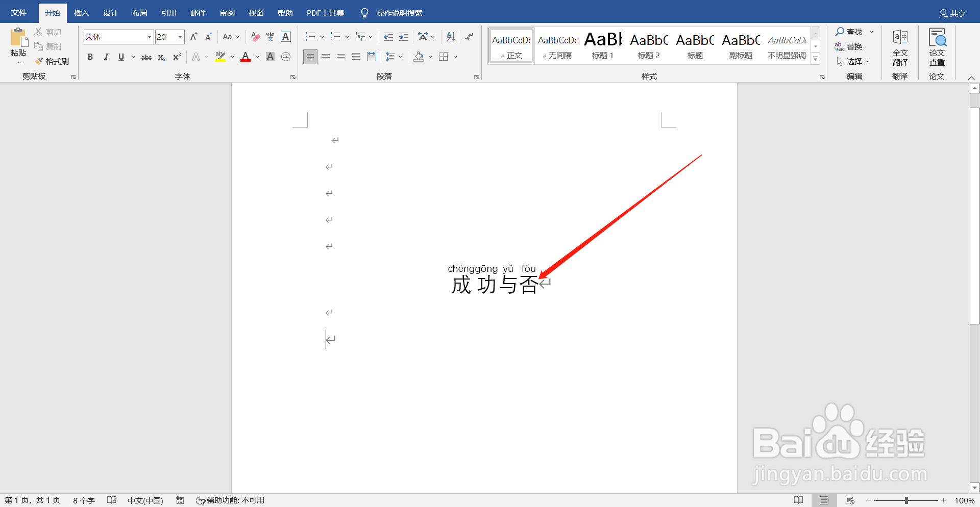The height and width of the screenshot is (507, 980).
Task: Decrease font size with A-down icon
Action: point(208,37)
